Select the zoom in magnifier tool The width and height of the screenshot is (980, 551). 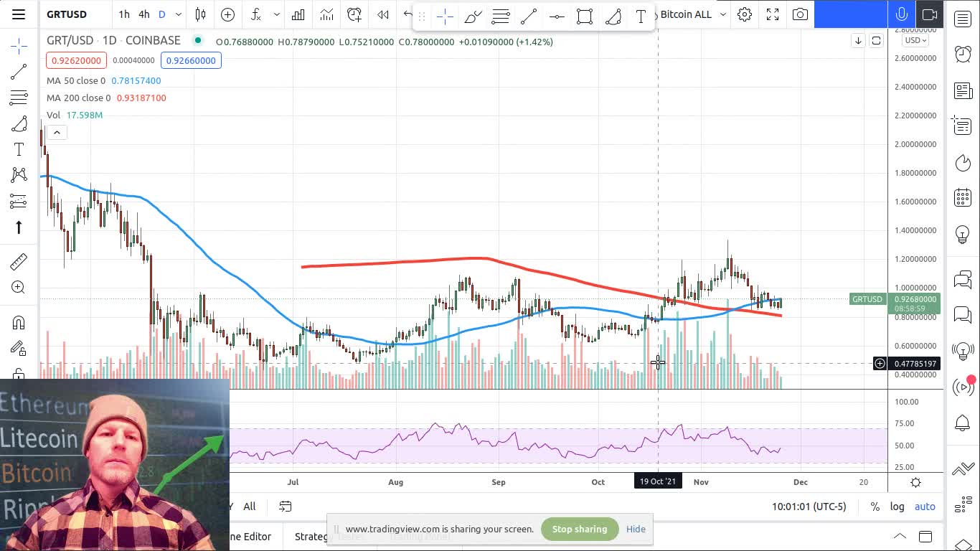[19, 288]
